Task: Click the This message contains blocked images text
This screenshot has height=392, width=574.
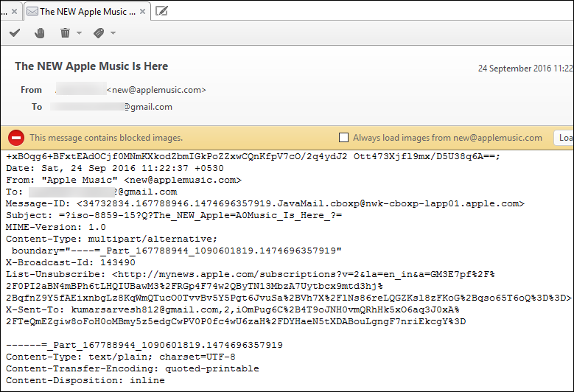Action: pos(106,138)
